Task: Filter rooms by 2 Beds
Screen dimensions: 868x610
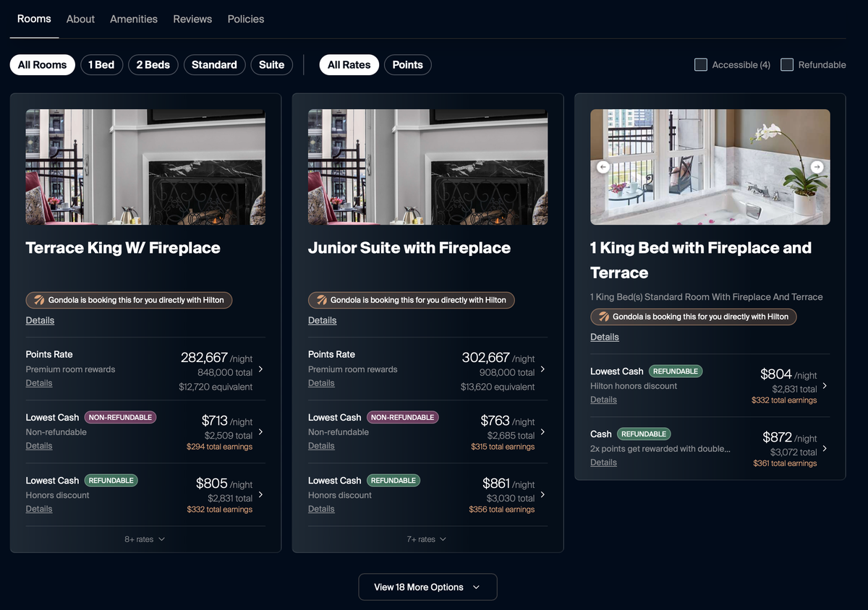Action: point(153,65)
